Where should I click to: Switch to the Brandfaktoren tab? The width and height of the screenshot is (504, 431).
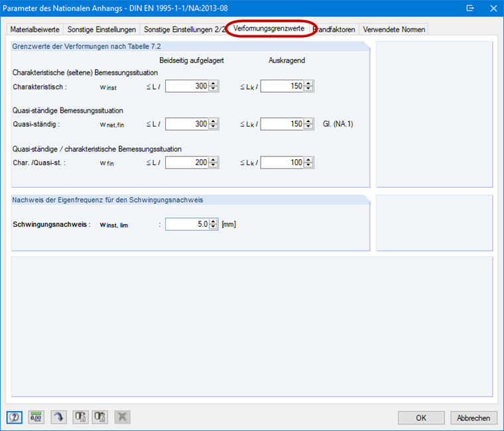[334, 30]
